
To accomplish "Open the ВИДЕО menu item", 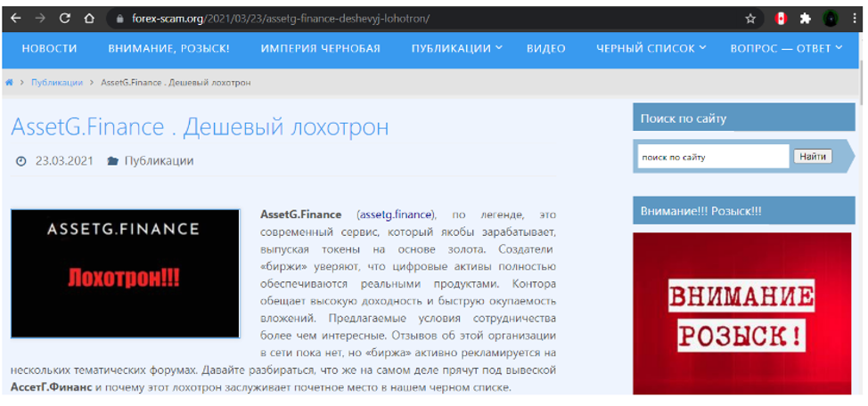I will coord(545,49).
